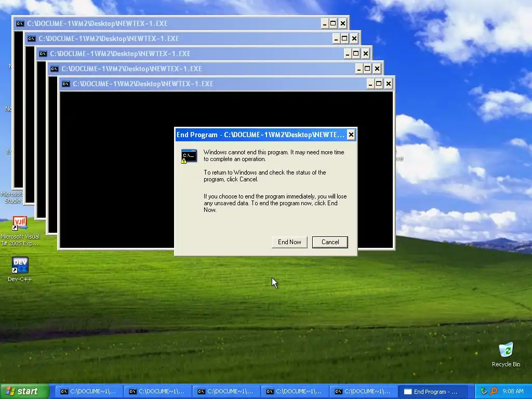Maximize the back-most NEWTEX-1.EXE console window
The width and height of the screenshot is (532, 399).
(x=333, y=23)
